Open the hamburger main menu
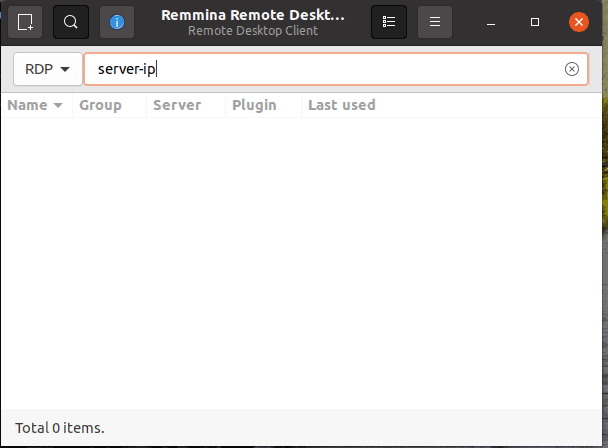This screenshot has height=448, width=608. tap(435, 22)
